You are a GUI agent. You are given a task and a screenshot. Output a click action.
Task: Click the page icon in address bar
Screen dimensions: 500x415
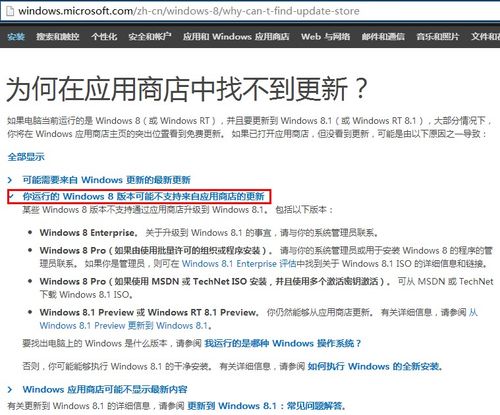(x=10, y=11)
